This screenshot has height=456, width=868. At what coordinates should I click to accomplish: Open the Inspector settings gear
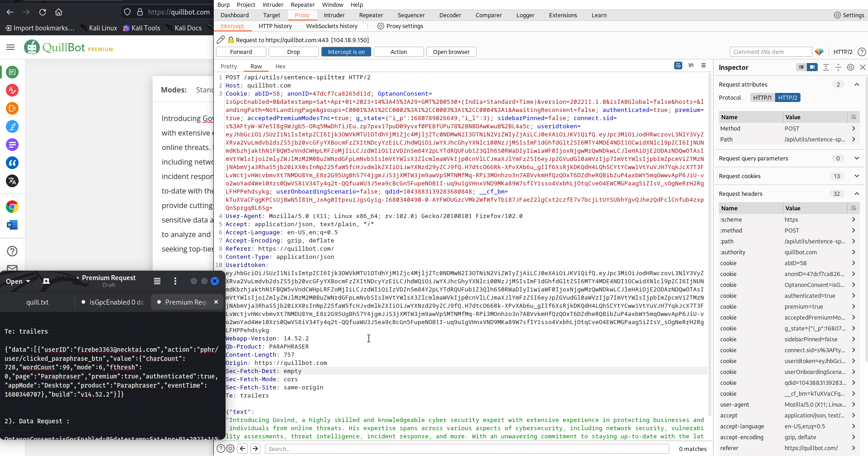click(850, 67)
